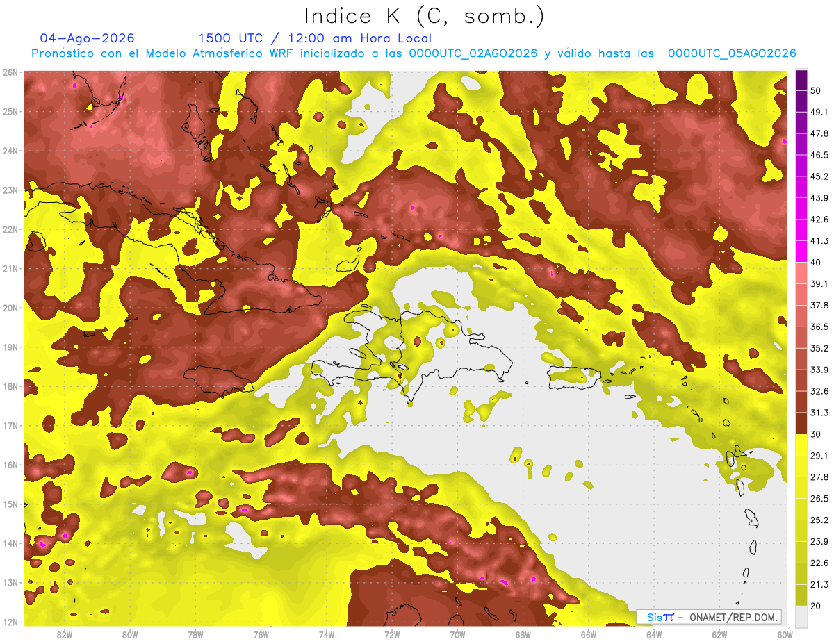This screenshot has width=834, height=644.
Task: Click the color scale value "29.1"
Action: point(820,456)
